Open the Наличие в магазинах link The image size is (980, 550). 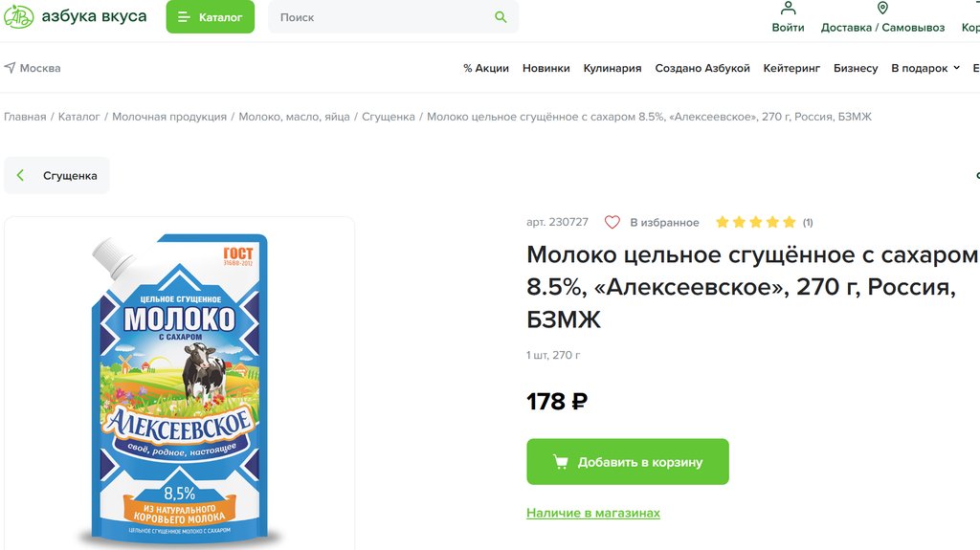593,514
